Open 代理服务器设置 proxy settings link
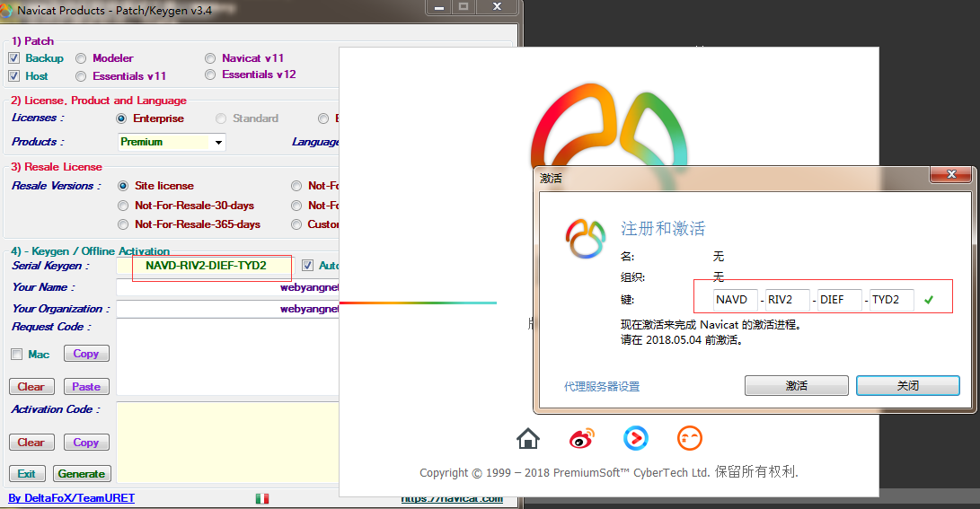 602,387
